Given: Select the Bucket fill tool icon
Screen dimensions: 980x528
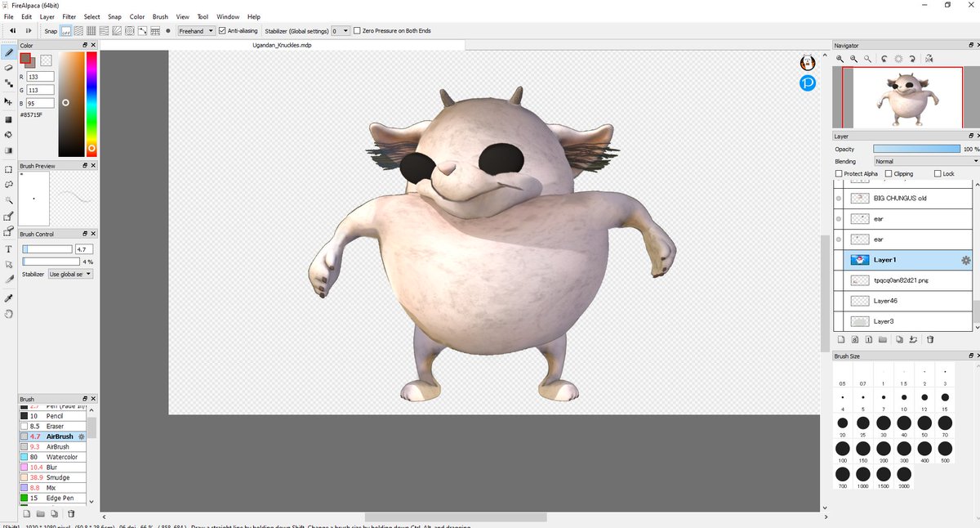Looking at the screenshot, I should (x=8, y=135).
